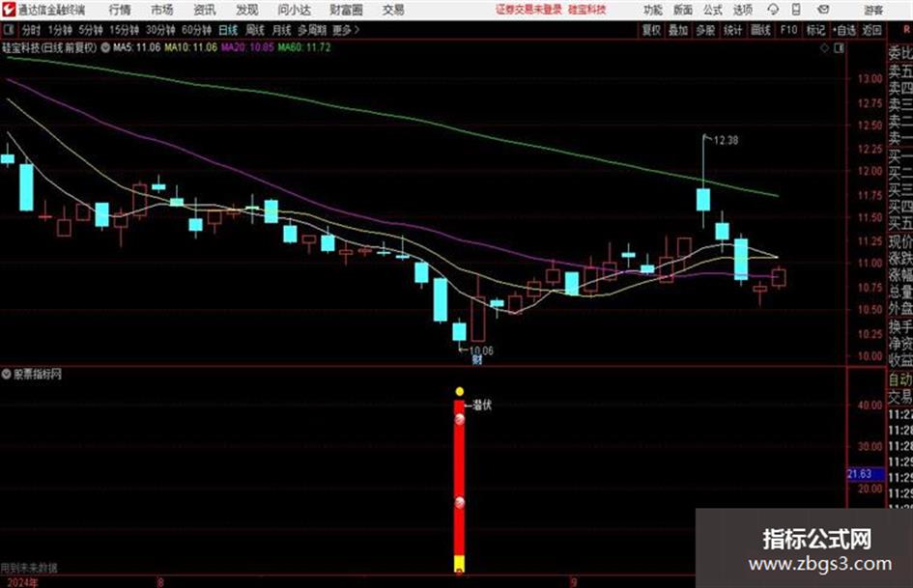Open the mail envelope icon
The height and width of the screenshot is (588, 913).
click(823, 10)
